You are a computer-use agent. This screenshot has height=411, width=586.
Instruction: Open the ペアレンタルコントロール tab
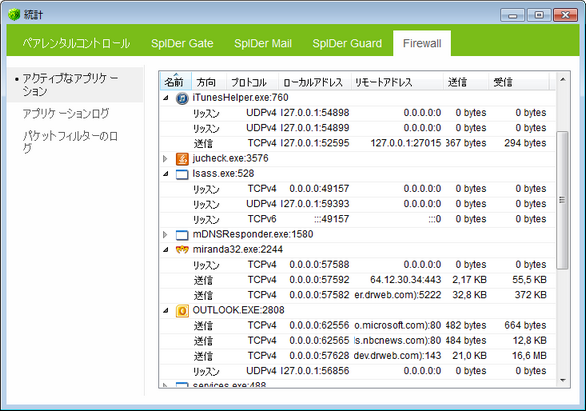click(x=76, y=43)
